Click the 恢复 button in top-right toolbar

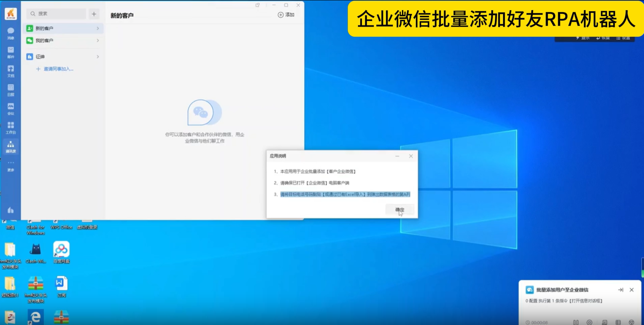[x=603, y=38]
